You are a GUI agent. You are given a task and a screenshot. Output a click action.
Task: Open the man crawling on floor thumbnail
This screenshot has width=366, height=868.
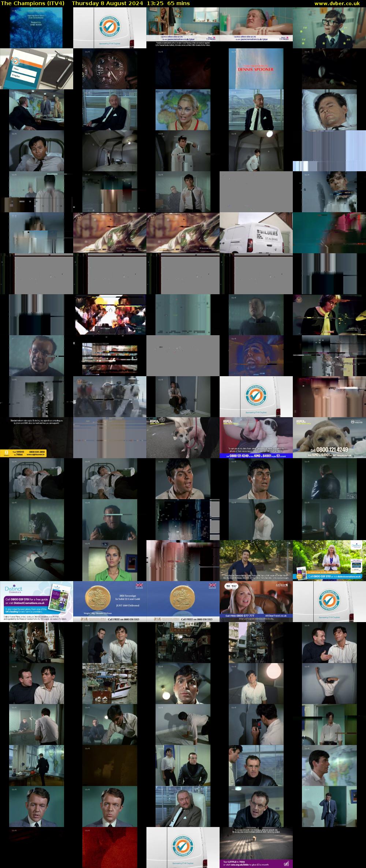point(183,725)
